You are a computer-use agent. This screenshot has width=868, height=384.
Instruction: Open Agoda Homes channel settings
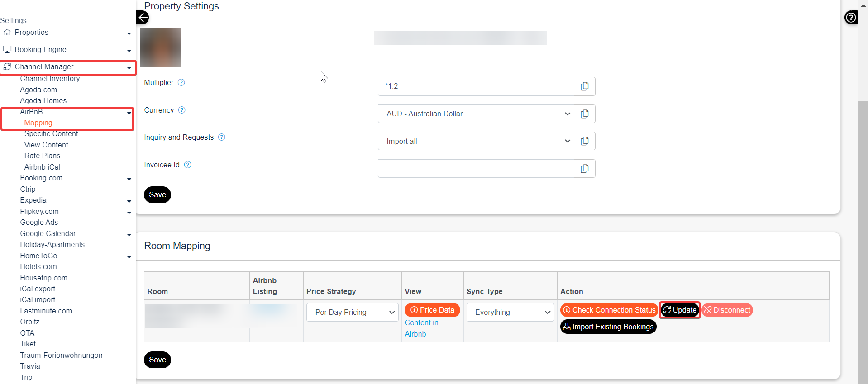click(43, 100)
